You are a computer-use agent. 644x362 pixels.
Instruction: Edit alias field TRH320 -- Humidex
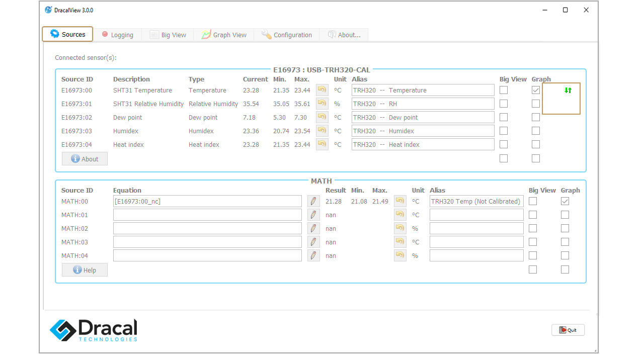[x=423, y=131]
